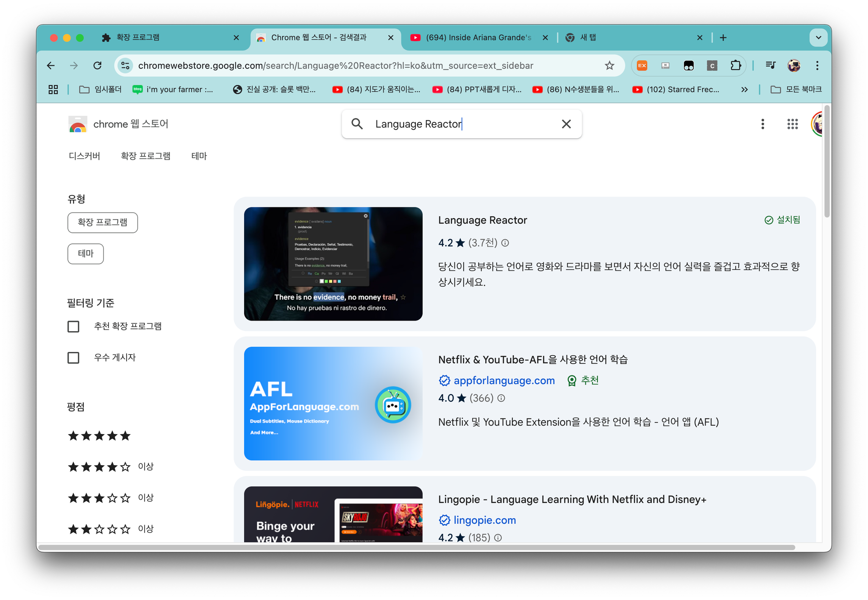Open the web store three-dot options menu
Viewport: 868px width, 600px height.
pos(762,124)
